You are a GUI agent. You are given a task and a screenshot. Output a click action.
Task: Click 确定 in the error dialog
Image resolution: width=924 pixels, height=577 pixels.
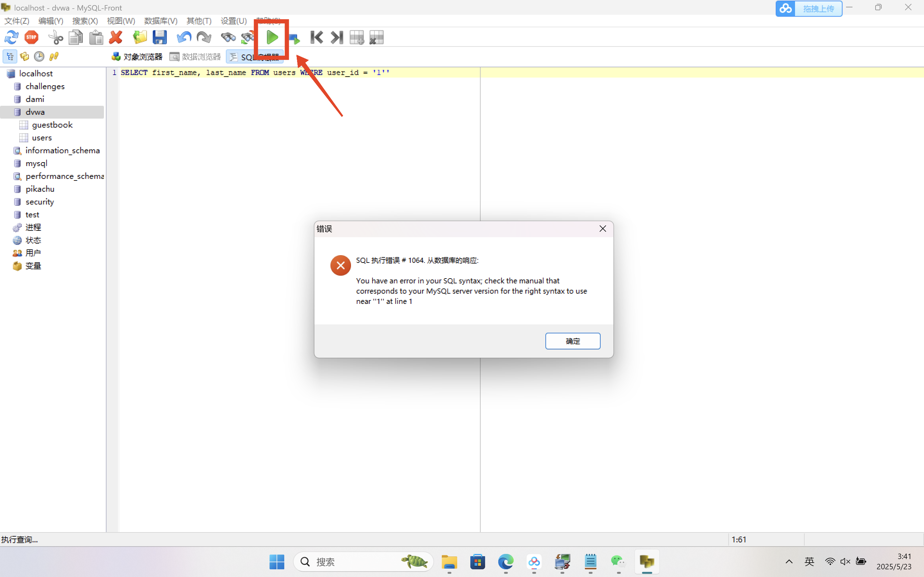tap(572, 341)
